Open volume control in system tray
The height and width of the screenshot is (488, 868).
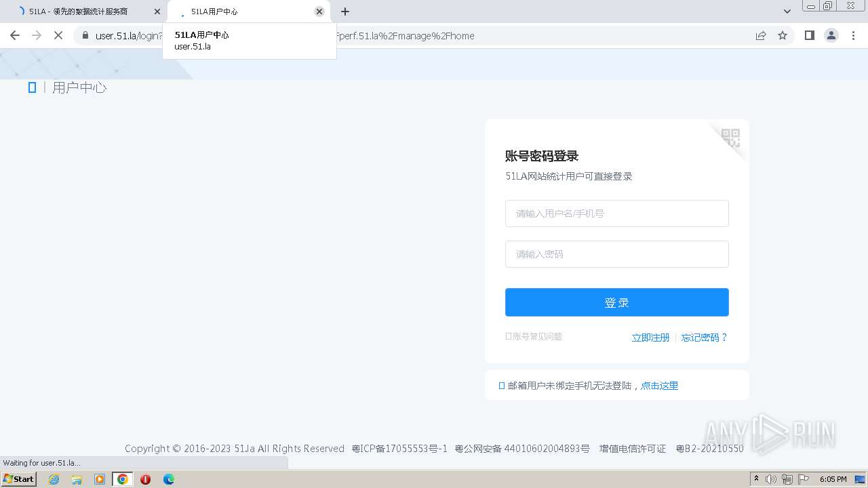pyautogui.click(x=771, y=479)
